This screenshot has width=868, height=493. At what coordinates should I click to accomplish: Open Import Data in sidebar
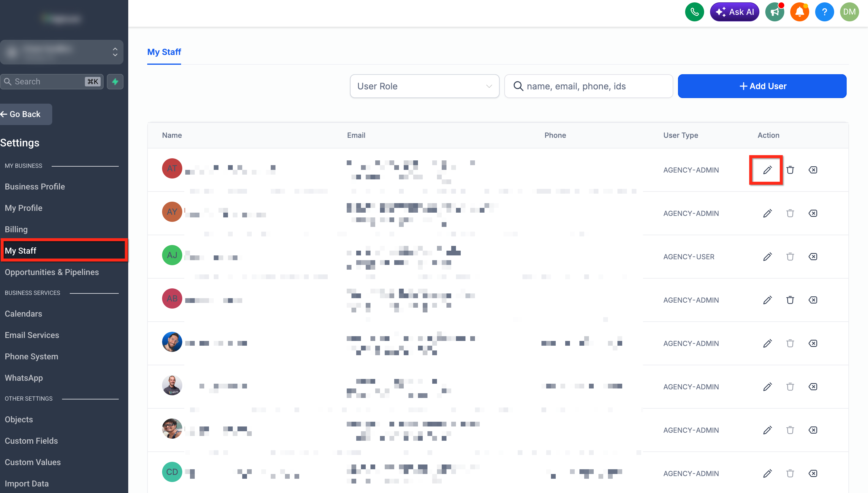pyautogui.click(x=27, y=483)
